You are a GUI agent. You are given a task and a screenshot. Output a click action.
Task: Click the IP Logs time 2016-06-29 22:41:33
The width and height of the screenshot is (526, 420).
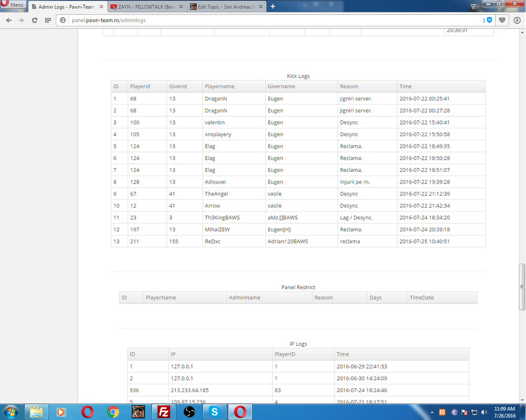[362, 366]
